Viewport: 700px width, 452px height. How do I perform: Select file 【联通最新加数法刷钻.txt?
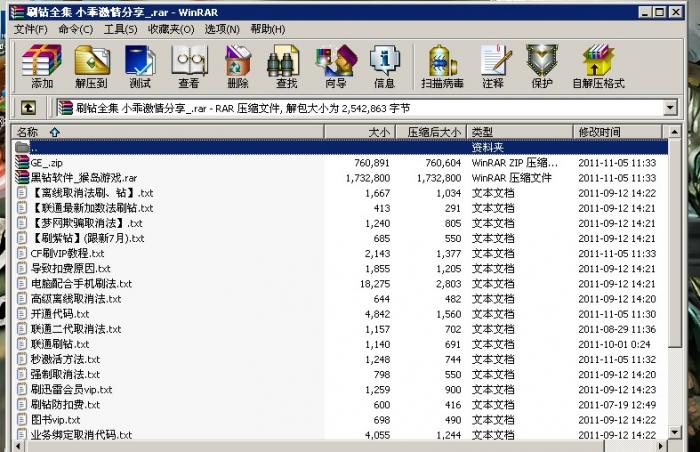[x=93, y=208]
